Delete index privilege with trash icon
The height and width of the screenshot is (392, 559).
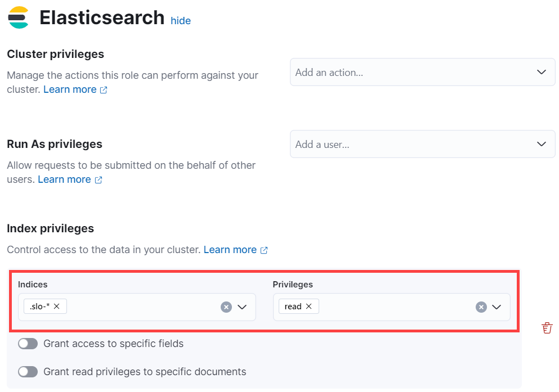click(x=547, y=328)
